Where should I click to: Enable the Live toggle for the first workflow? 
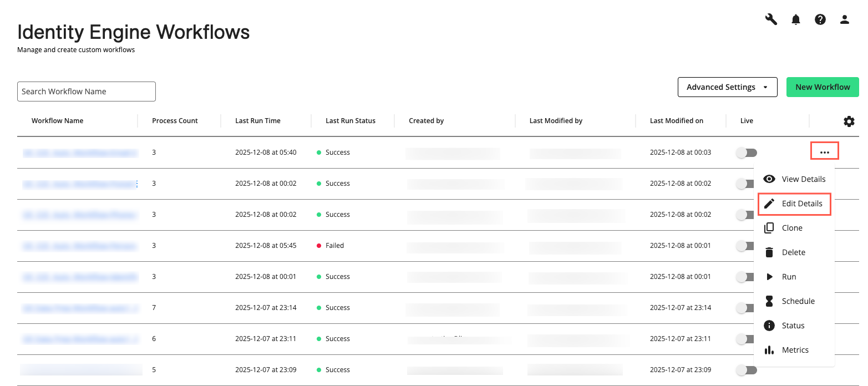(x=746, y=152)
